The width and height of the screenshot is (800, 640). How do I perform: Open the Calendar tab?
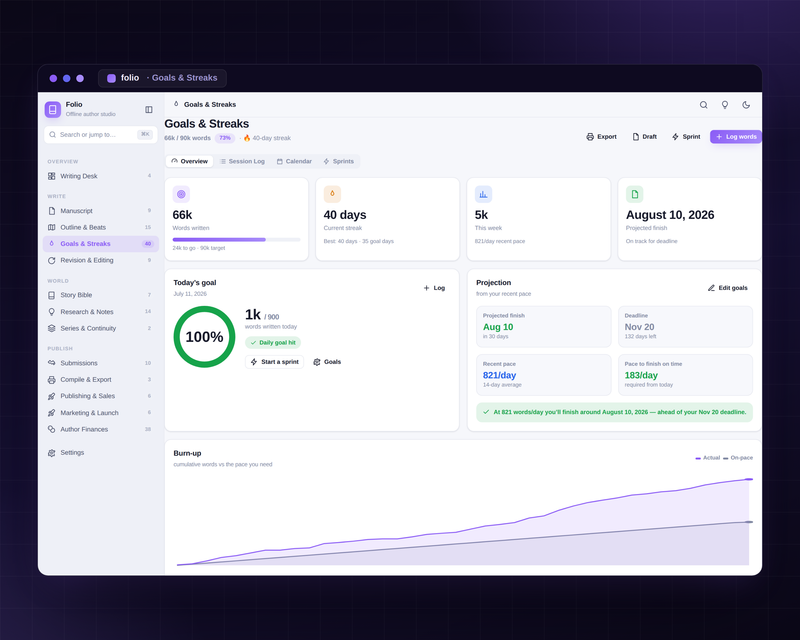tap(294, 161)
